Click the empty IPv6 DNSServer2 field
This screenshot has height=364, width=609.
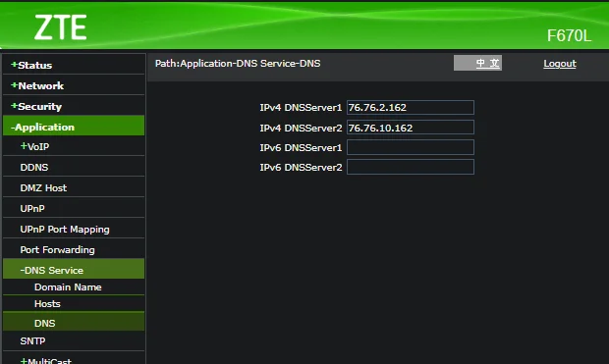411,167
